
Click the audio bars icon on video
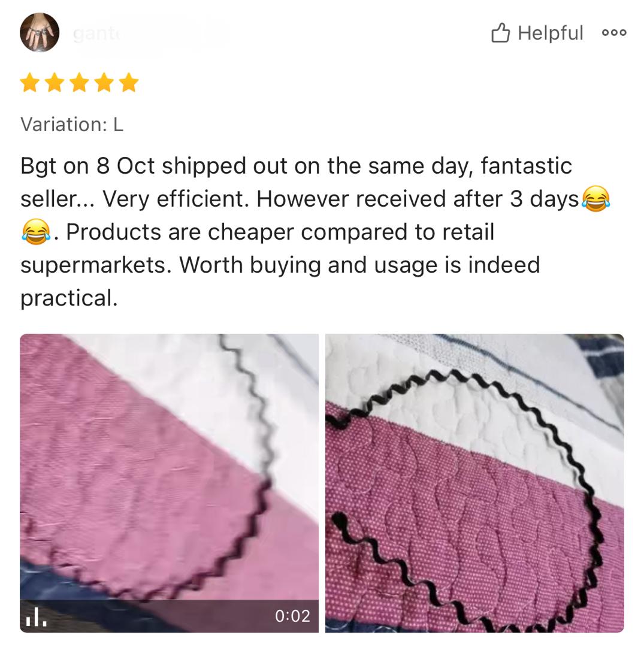pos(36,616)
